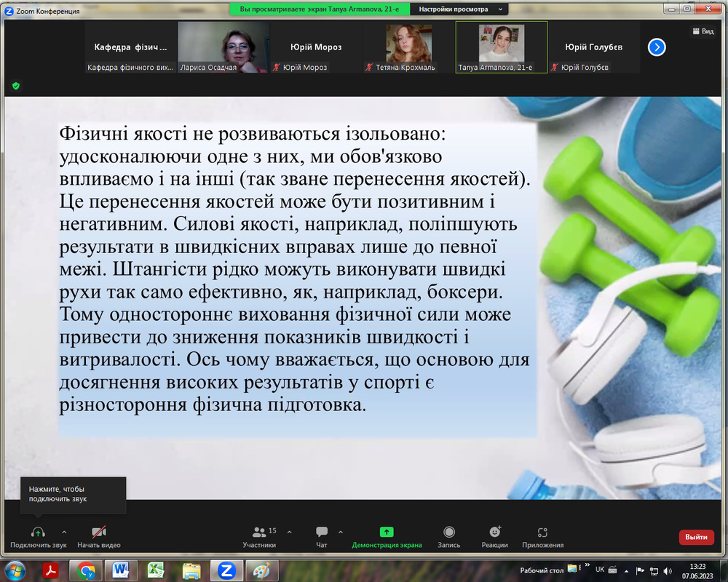Click the Подключить звук headphones icon

click(x=38, y=533)
